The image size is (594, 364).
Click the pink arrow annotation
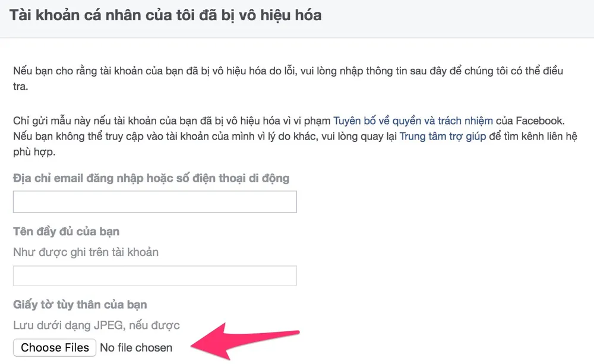(249, 338)
